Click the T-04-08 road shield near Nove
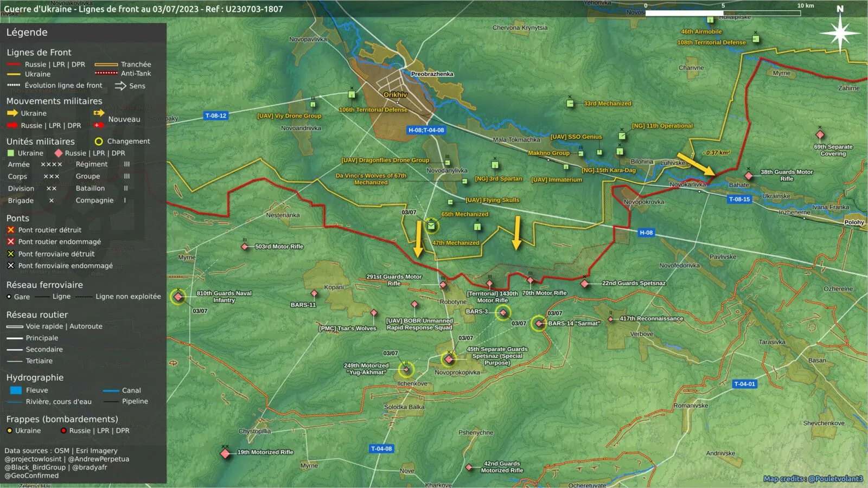 click(381, 448)
